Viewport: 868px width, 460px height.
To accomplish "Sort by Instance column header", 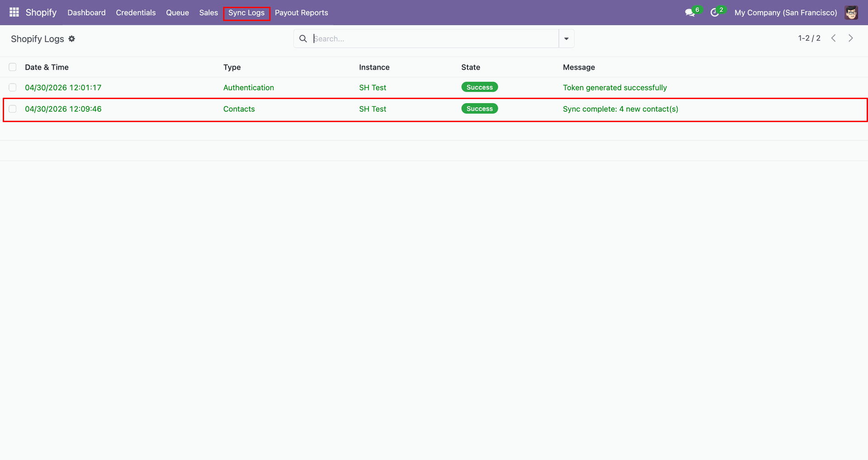I will pyautogui.click(x=374, y=67).
